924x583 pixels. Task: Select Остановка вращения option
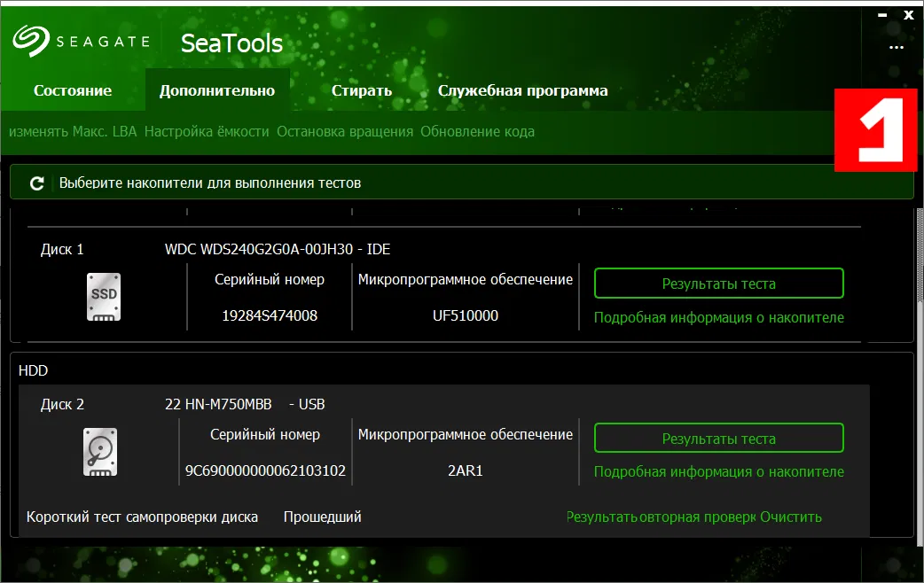point(345,132)
